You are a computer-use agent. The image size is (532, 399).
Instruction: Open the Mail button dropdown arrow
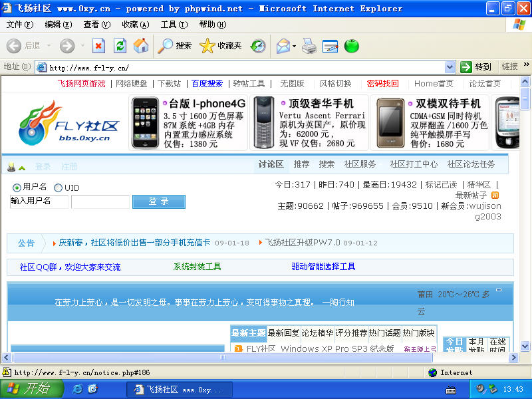[x=294, y=46]
